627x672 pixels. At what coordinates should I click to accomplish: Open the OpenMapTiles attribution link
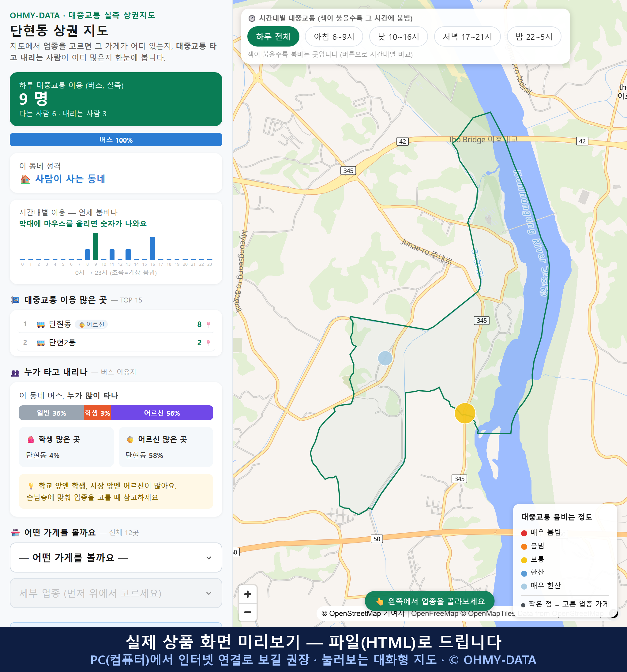pos(488,614)
